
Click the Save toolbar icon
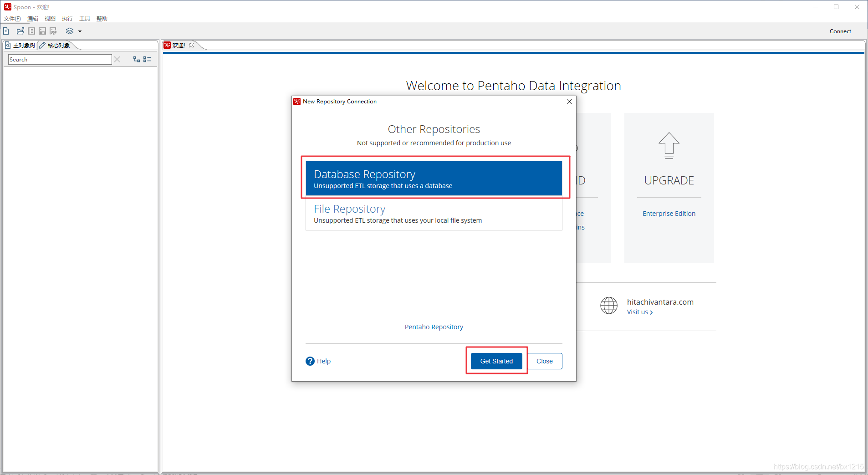click(x=42, y=31)
